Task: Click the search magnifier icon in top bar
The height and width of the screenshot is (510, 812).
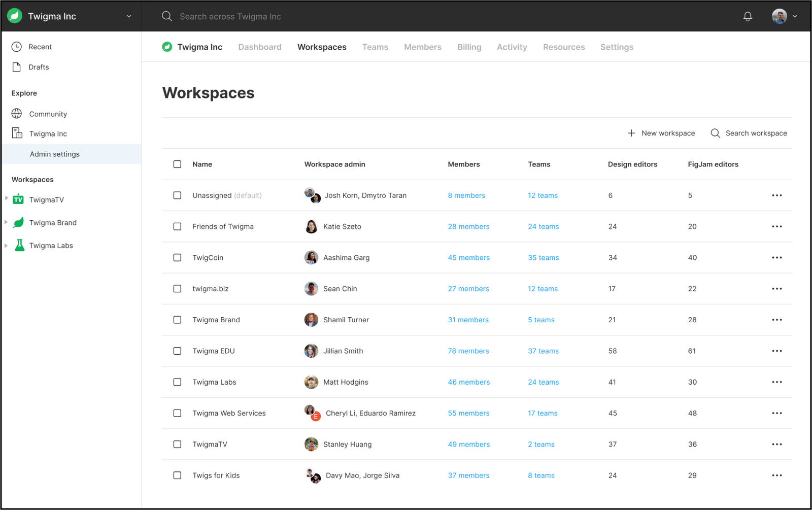Action: click(167, 16)
